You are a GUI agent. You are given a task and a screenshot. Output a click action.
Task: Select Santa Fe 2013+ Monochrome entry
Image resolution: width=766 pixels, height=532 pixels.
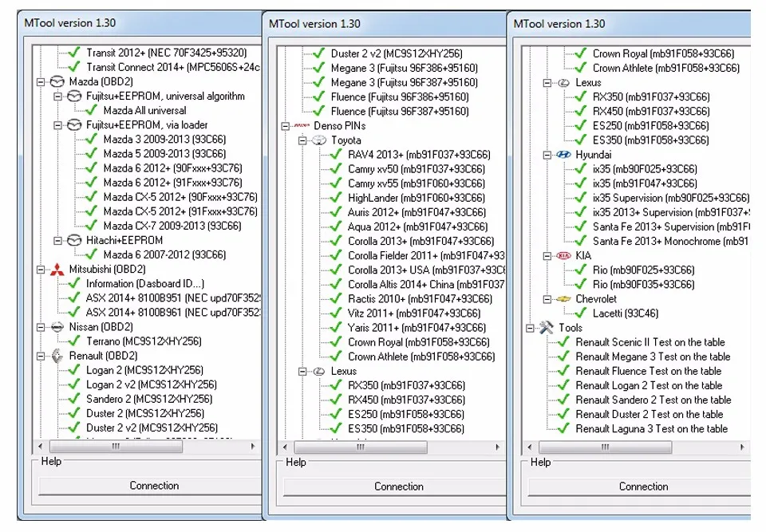click(x=669, y=242)
